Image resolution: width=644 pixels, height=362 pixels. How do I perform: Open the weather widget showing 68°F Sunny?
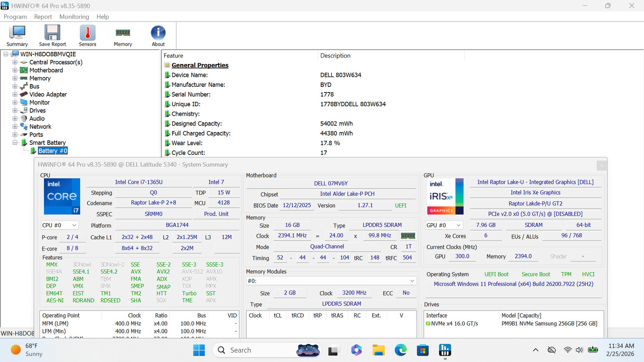click(27, 350)
